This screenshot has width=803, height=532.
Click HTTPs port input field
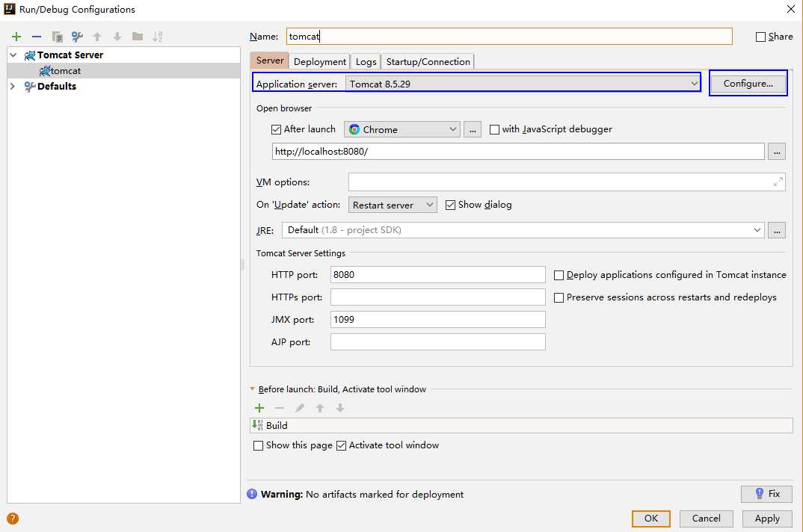pyautogui.click(x=438, y=297)
